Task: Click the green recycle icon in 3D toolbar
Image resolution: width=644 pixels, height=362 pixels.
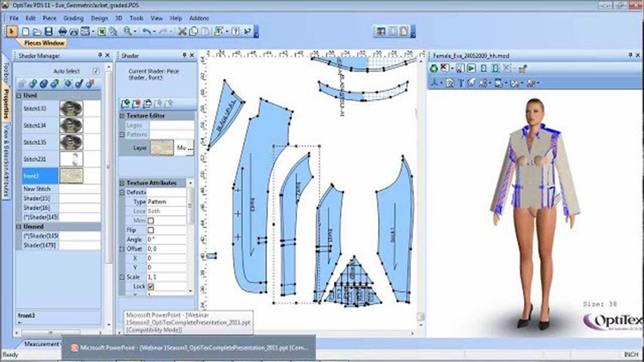Action: [x=434, y=68]
